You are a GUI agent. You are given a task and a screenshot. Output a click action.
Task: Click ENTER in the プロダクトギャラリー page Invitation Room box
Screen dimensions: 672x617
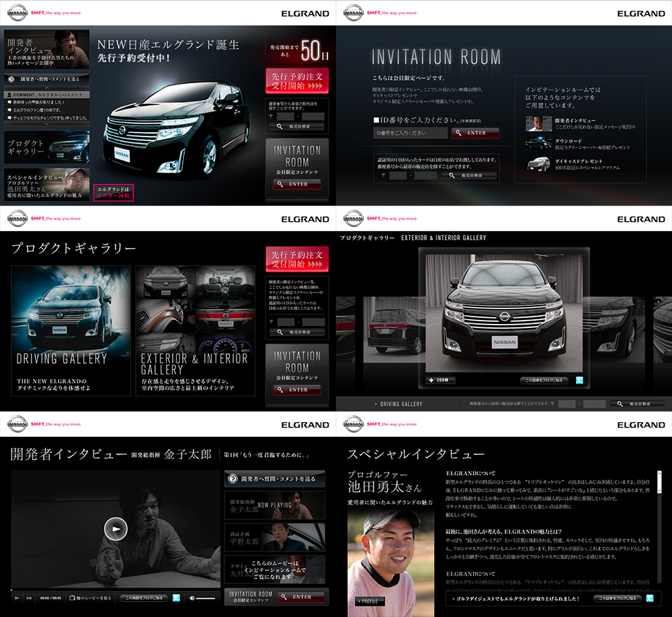click(297, 390)
